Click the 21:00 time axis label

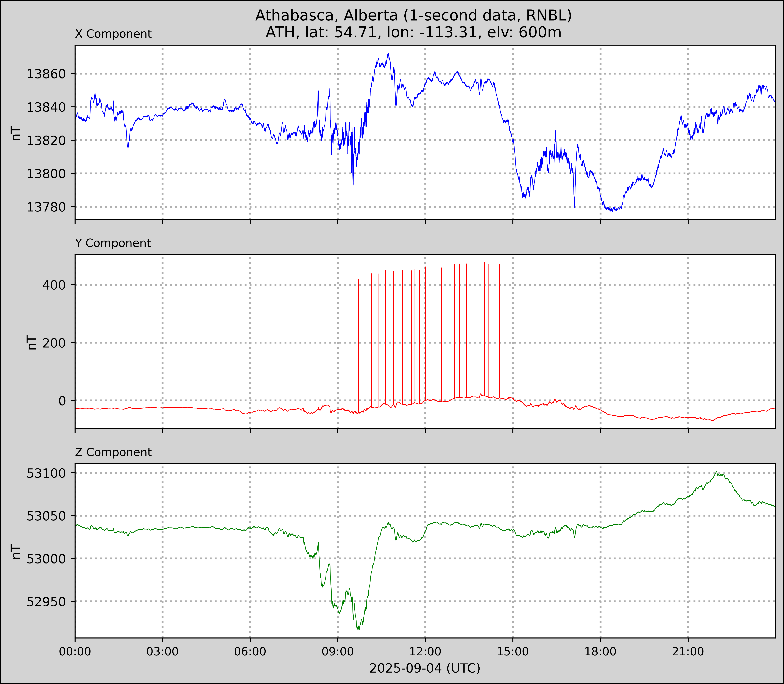tap(688, 652)
